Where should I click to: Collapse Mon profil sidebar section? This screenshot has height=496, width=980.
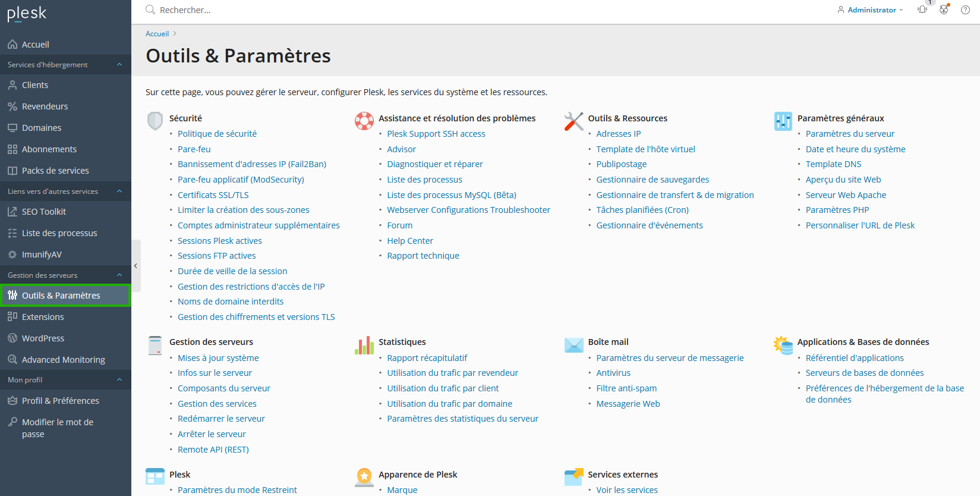[119, 380]
